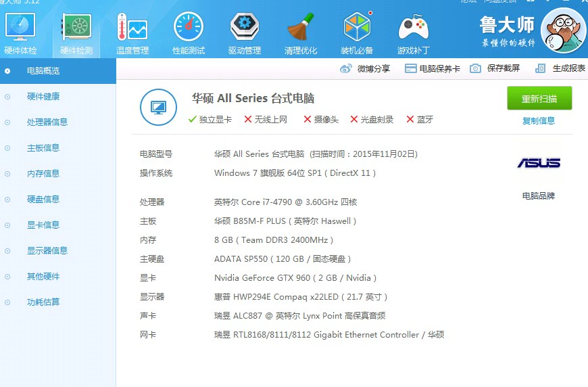Click the i7-4790 processor value text

[x=285, y=202]
